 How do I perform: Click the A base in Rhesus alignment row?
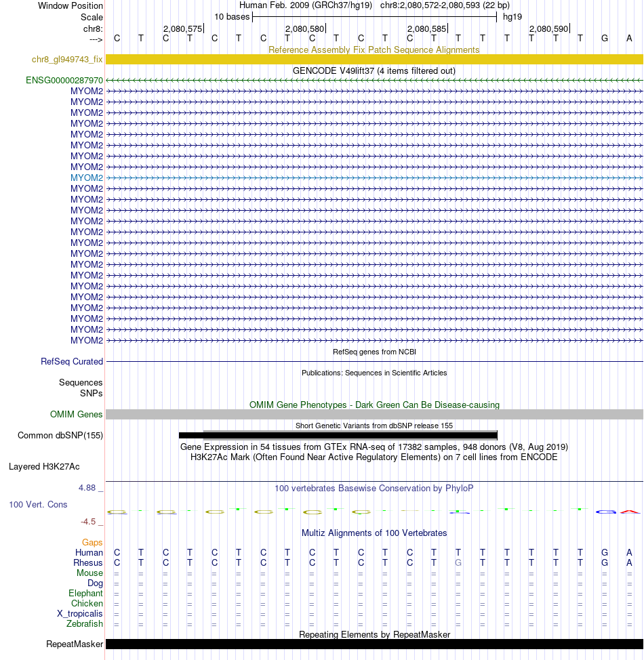click(x=629, y=563)
